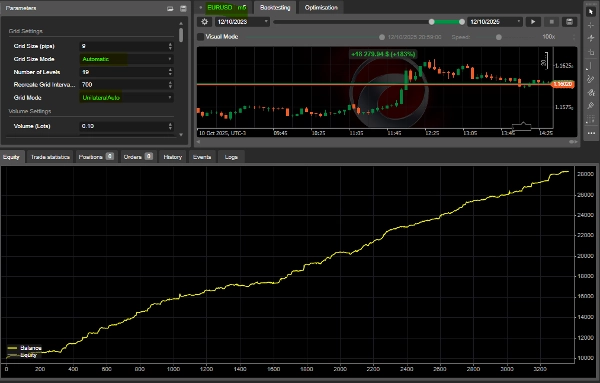Open the Trade statistics tab
Screen dimensions: 600x383
50,157
